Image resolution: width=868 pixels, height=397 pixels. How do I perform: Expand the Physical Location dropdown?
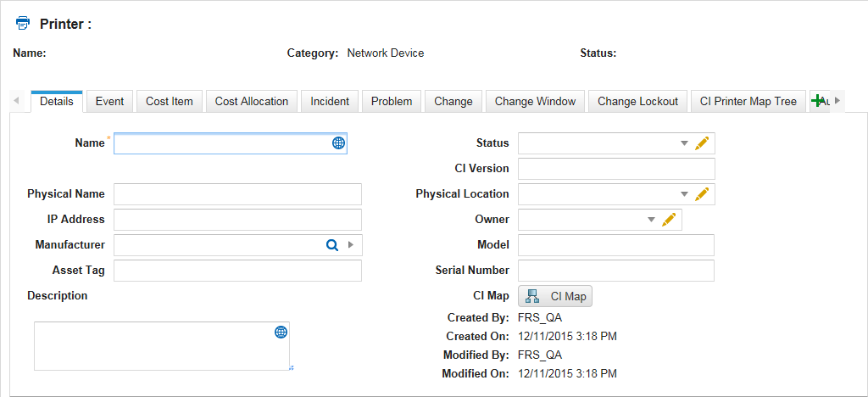[684, 194]
